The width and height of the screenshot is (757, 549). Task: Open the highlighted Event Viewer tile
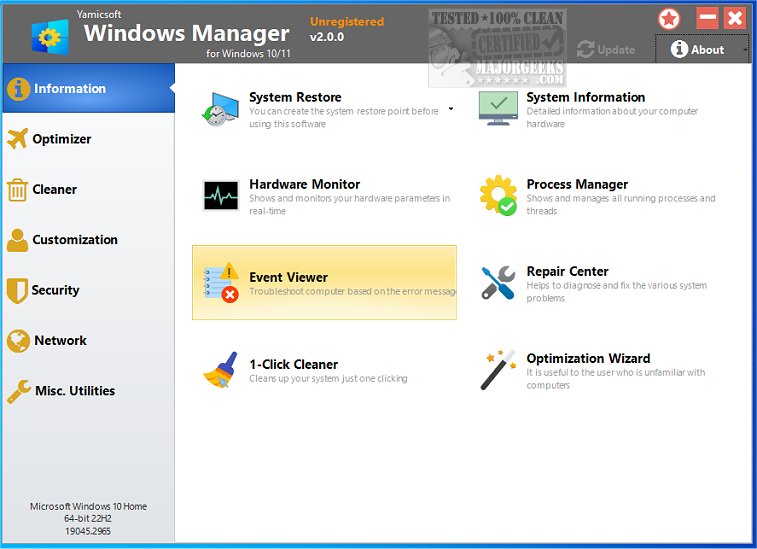click(324, 283)
